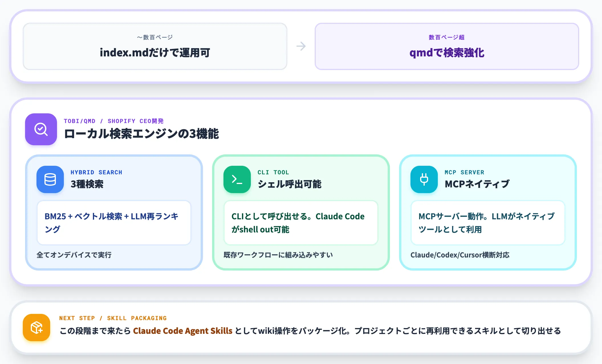602x364 pixels.
Task: Select the 'index.mdだけで運用可' card
Action: coord(155,46)
